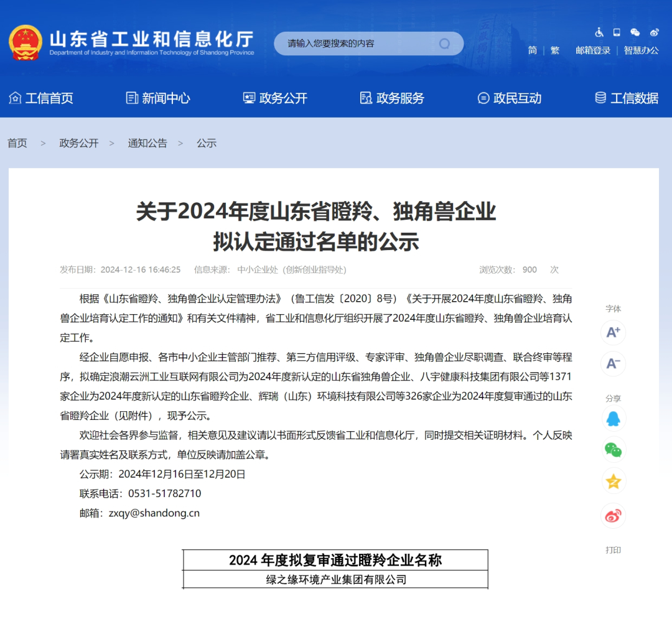
Task: Share to QZone using the star icon
Action: [x=613, y=481]
